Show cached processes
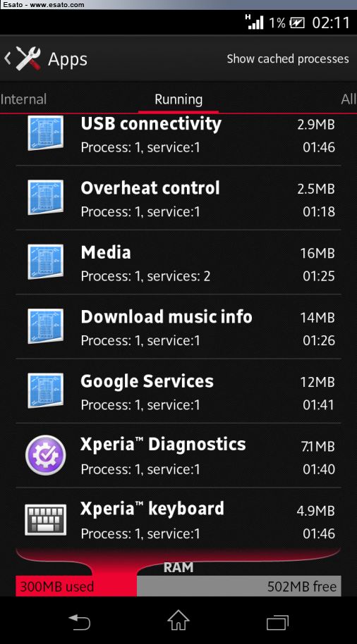 (288, 58)
